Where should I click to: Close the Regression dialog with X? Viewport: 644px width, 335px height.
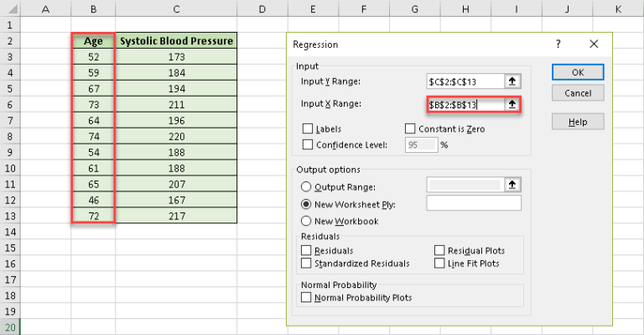(x=594, y=44)
